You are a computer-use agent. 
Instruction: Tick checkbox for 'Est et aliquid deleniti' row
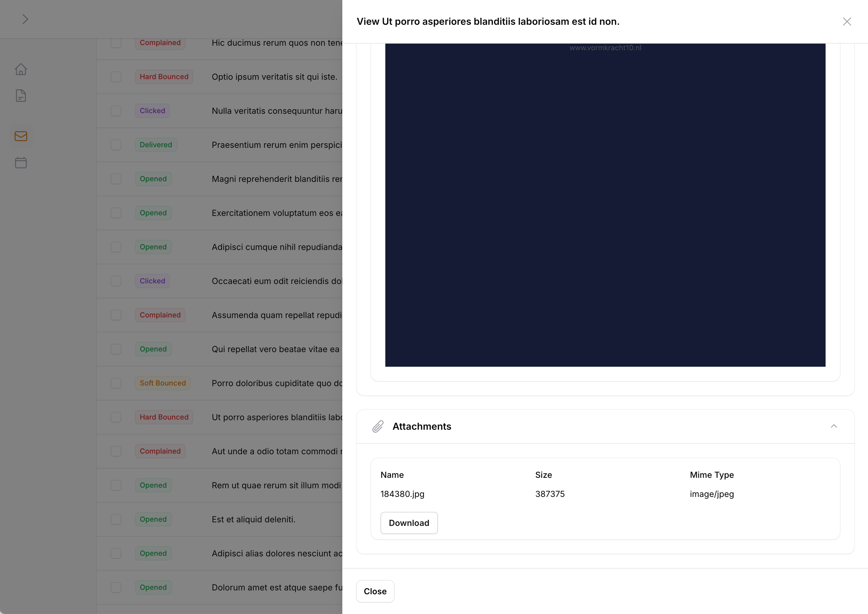(116, 519)
